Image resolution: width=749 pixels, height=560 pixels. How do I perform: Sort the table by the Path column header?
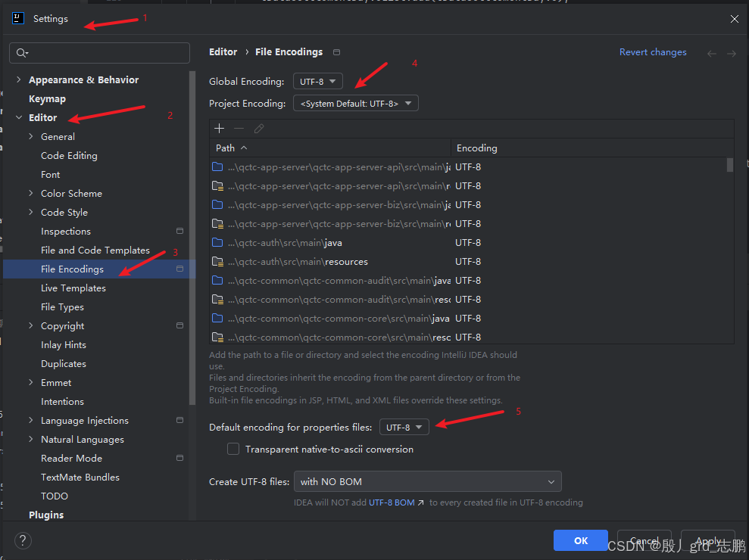[x=330, y=148]
